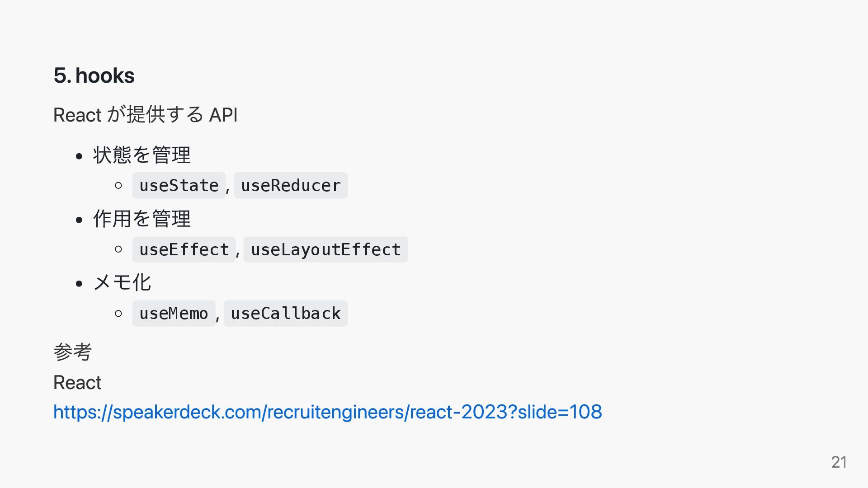Click the useCallback code label

(x=286, y=314)
